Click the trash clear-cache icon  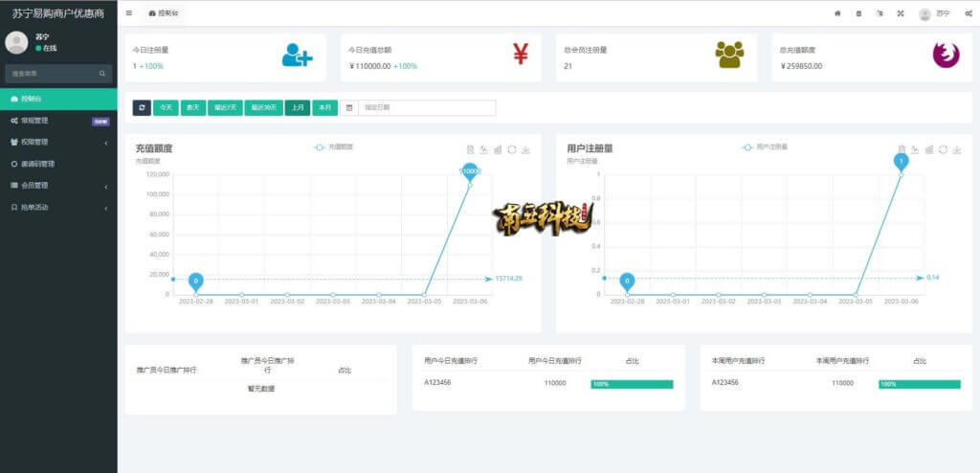tap(858, 13)
